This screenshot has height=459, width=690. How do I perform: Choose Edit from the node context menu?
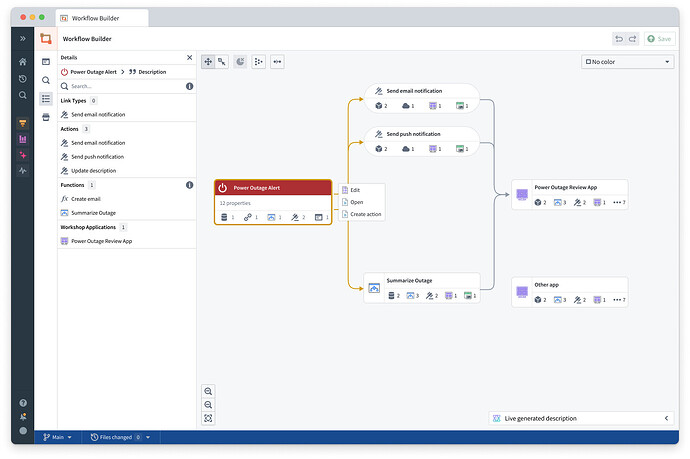355,190
